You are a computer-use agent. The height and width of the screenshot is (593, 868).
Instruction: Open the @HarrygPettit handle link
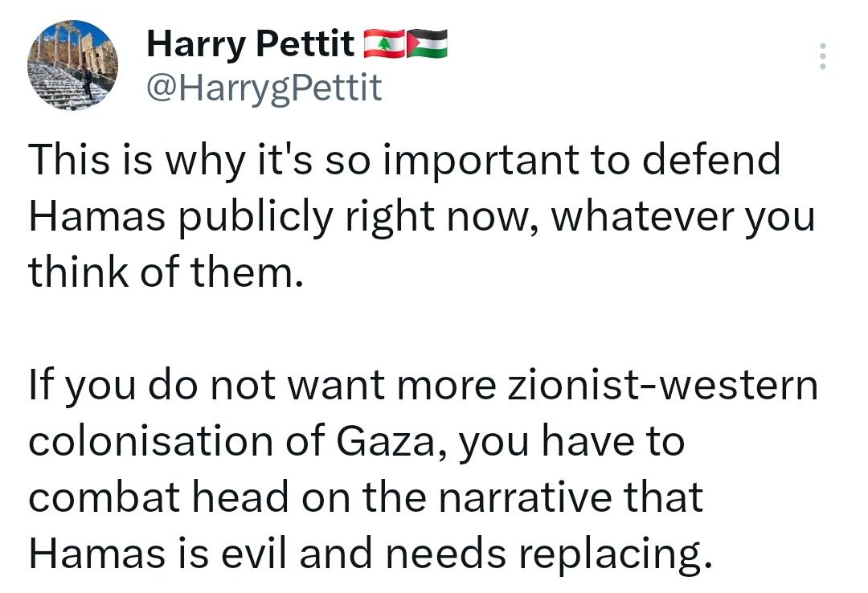(x=263, y=88)
